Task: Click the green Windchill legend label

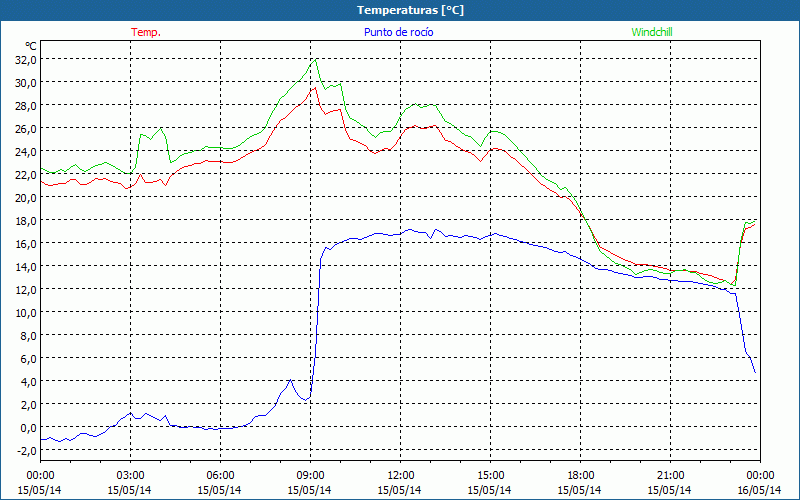Action: click(x=652, y=32)
